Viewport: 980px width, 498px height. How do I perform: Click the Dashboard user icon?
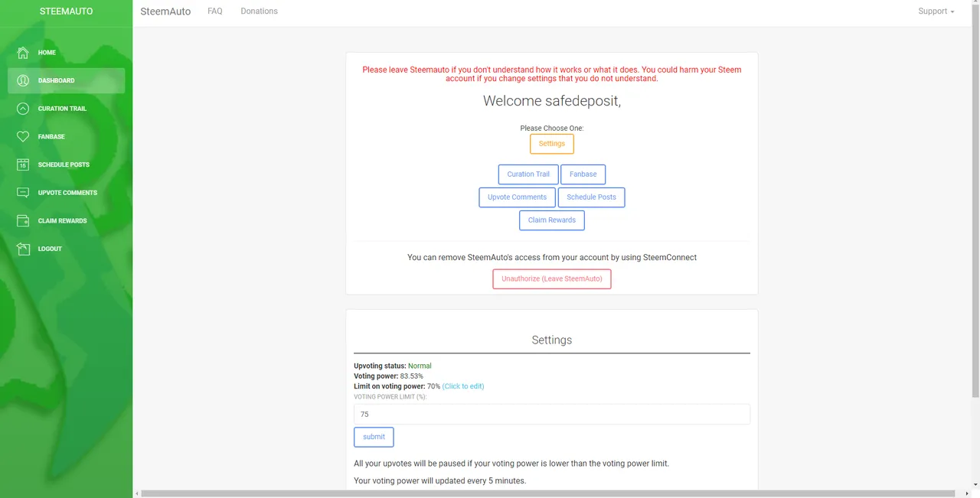[23, 80]
